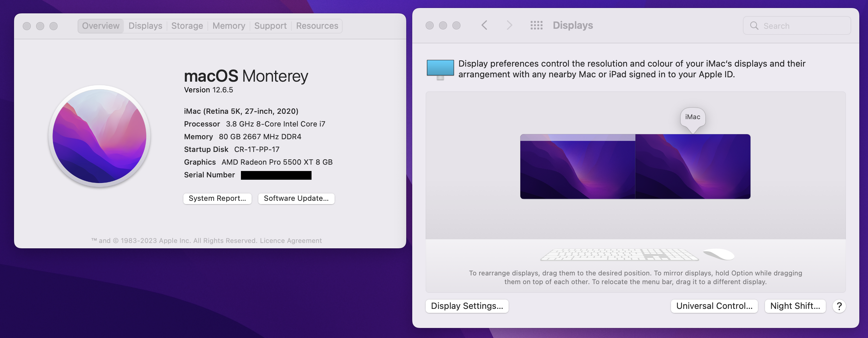Screen dimensions: 868x338
Task: Switch to the Memory tab
Action: (x=229, y=26)
